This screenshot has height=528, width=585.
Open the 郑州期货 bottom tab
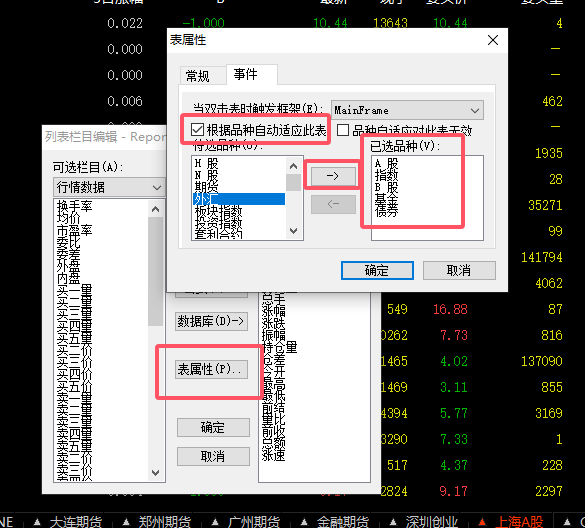point(165,522)
